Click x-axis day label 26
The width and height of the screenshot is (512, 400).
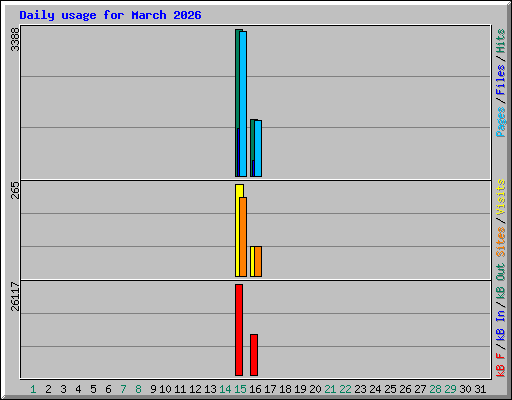405,389
